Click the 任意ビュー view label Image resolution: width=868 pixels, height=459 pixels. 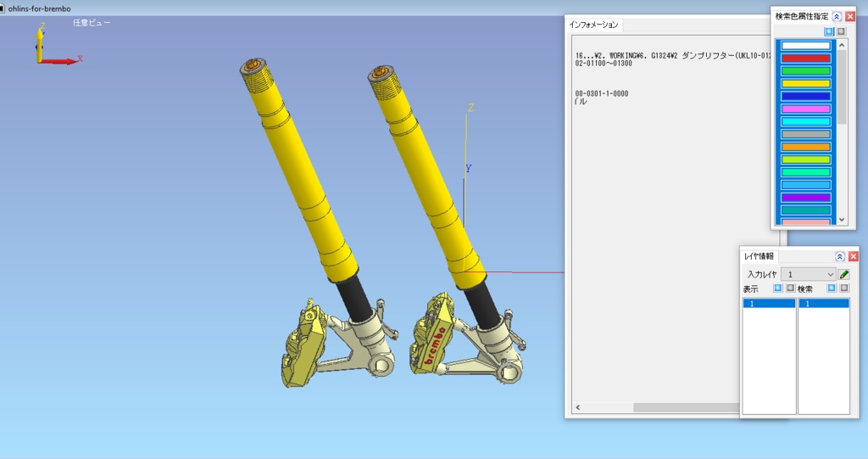click(x=92, y=23)
